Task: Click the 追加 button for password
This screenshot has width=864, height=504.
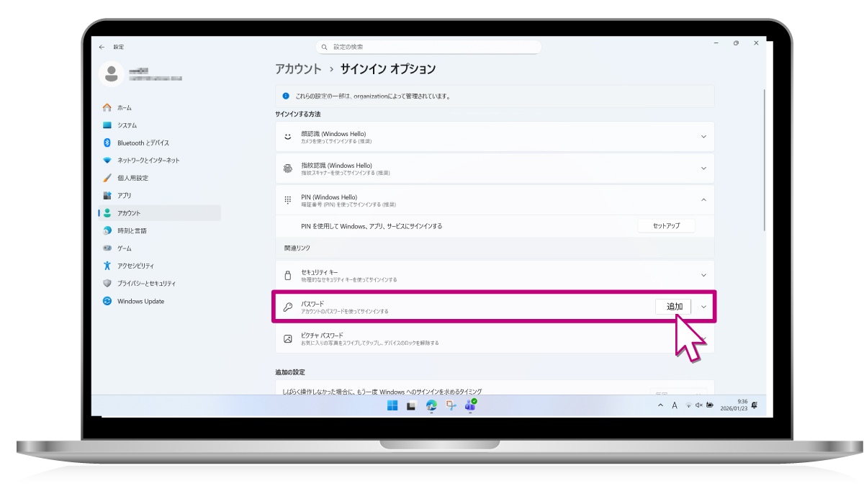Action: (673, 307)
